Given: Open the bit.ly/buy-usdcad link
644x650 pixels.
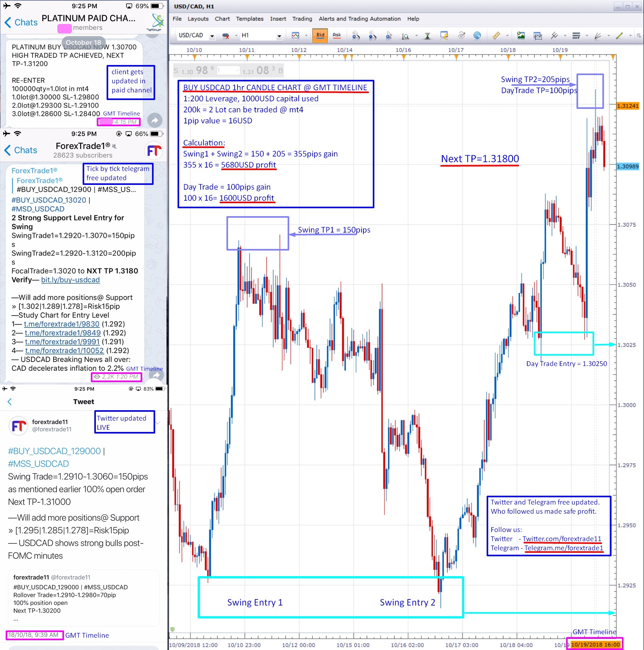Looking at the screenshot, I should coord(70,280).
